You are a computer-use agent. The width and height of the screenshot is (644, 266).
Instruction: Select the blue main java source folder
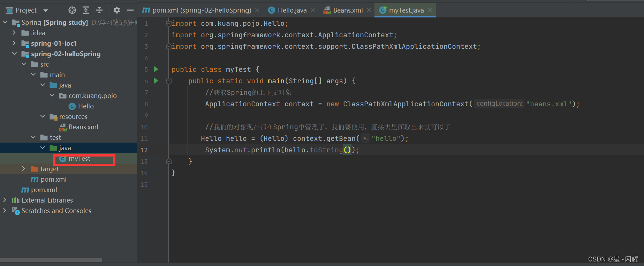65,85
